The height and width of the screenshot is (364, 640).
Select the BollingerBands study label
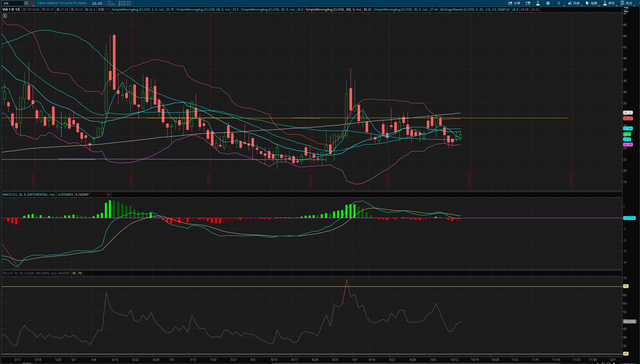[475, 9]
